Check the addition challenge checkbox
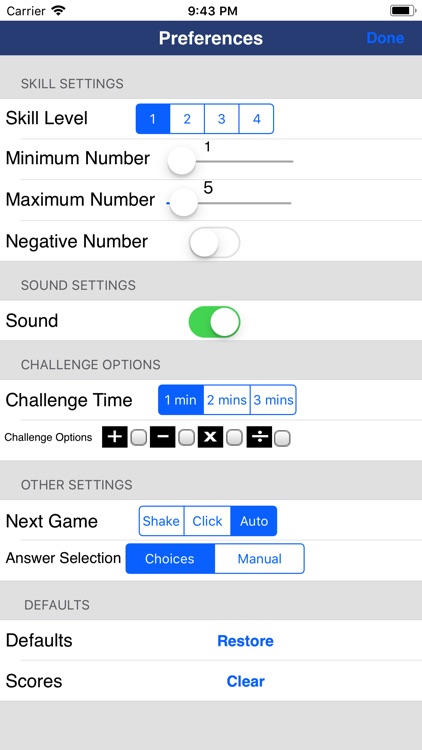Image resolution: width=422 pixels, height=750 pixels. tap(139, 438)
